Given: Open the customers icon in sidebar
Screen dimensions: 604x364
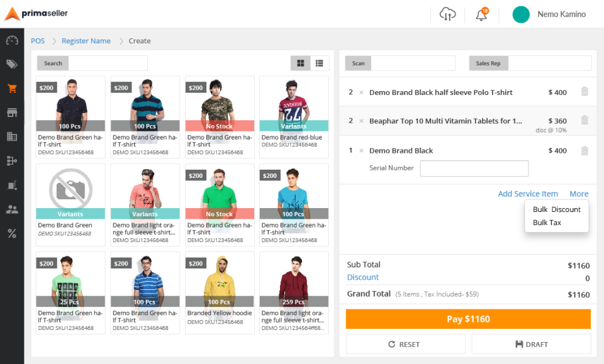Looking at the screenshot, I should 12,209.
